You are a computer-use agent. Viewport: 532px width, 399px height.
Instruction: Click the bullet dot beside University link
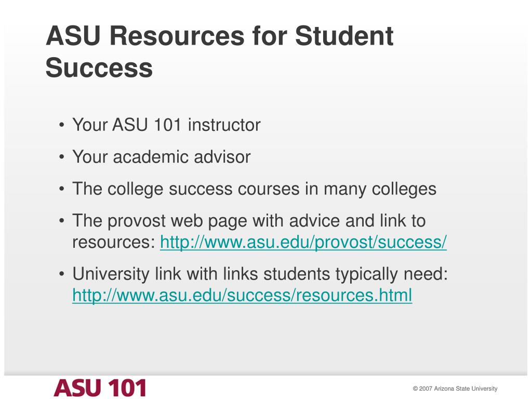(x=61, y=274)
